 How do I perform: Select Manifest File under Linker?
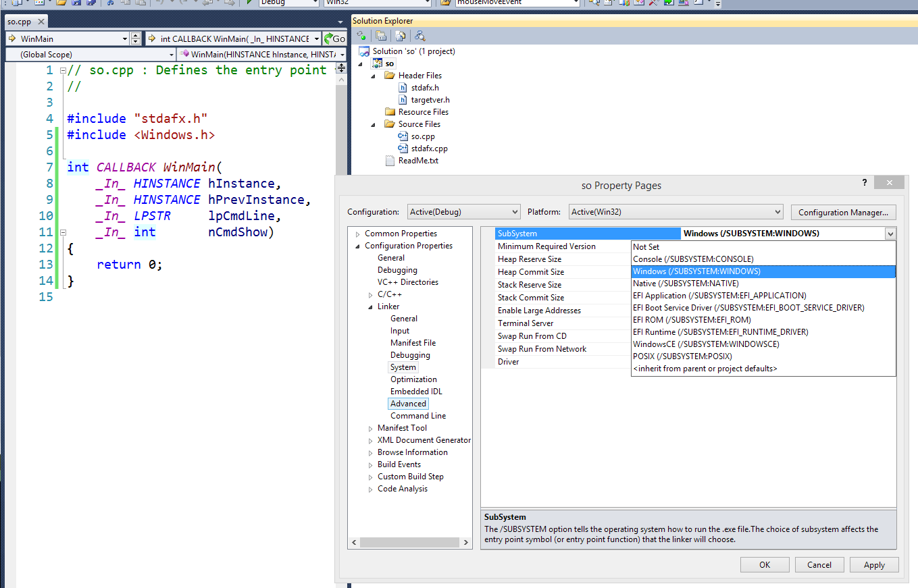413,343
